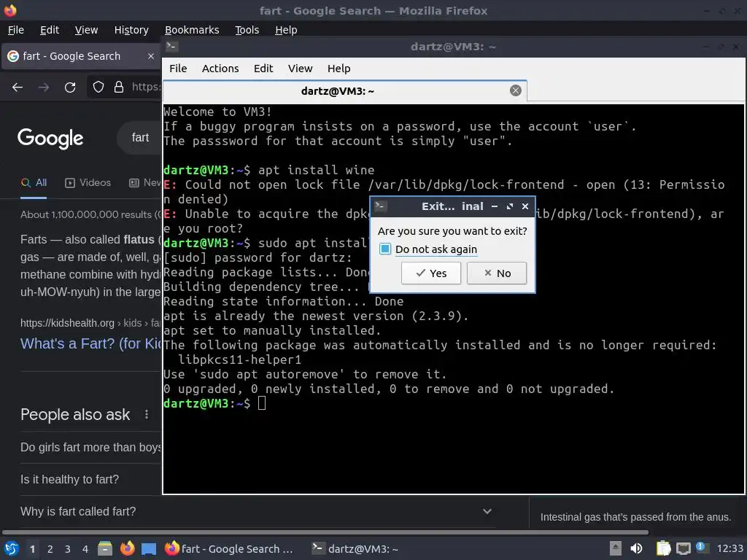Viewport: 747px width, 560px height.
Task: Click the Firefox horizontal scrollbar
Action: [x=325, y=532]
